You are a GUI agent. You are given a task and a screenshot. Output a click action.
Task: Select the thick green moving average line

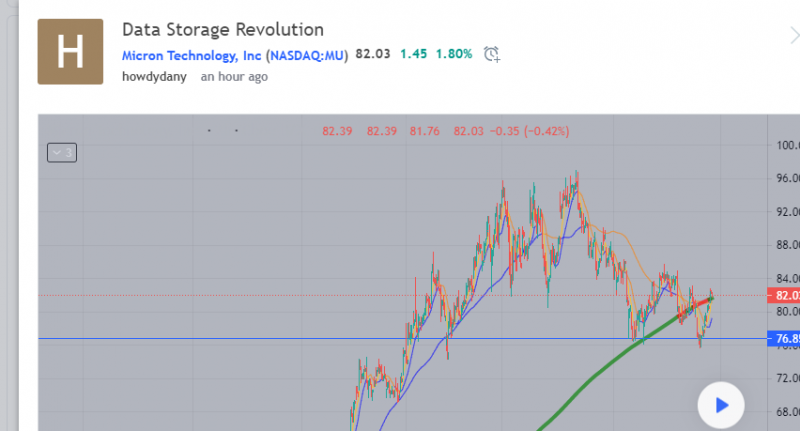pos(600,374)
